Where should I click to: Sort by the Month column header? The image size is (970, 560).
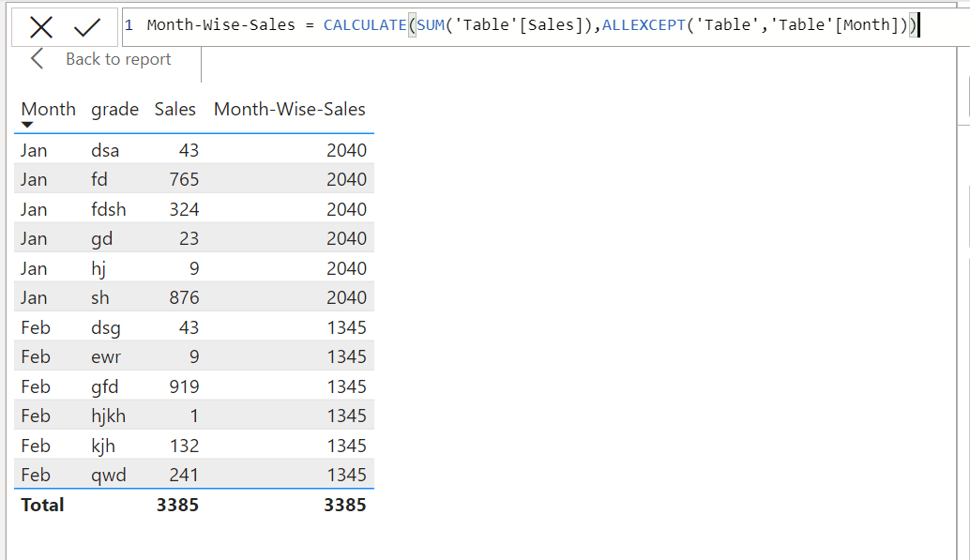(48, 109)
